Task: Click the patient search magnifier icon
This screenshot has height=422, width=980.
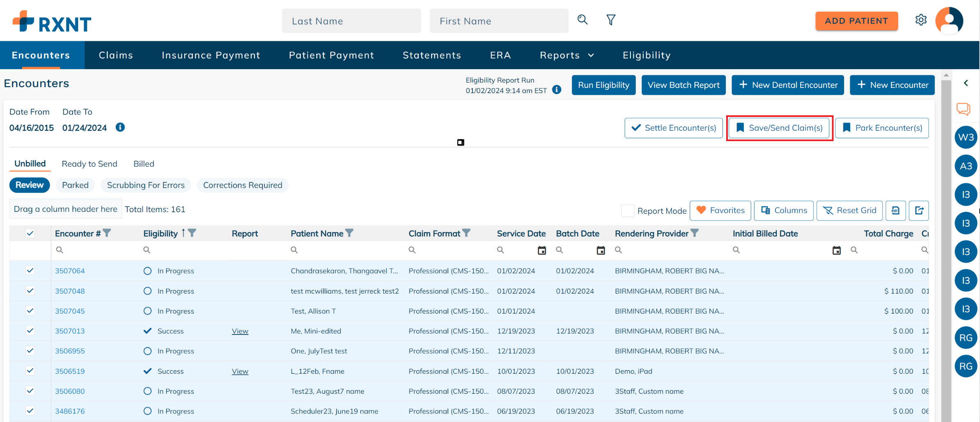Action: pyautogui.click(x=582, y=20)
